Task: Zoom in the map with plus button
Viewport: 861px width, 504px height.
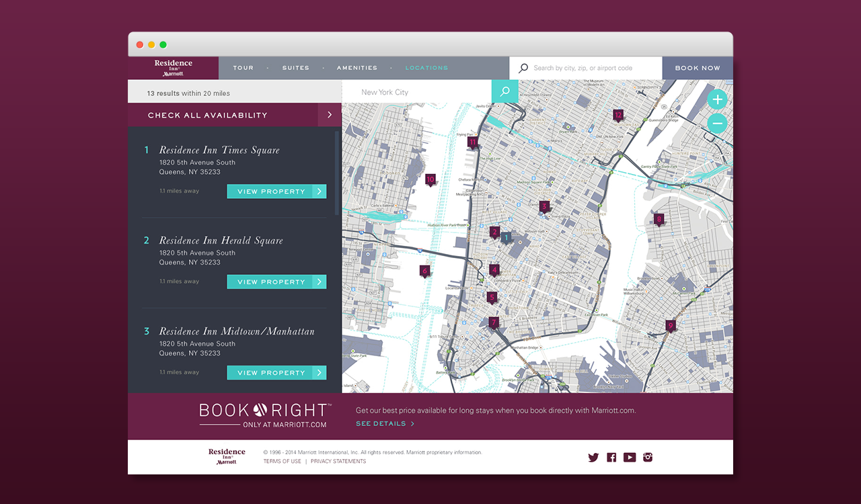Action: coord(717,99)
